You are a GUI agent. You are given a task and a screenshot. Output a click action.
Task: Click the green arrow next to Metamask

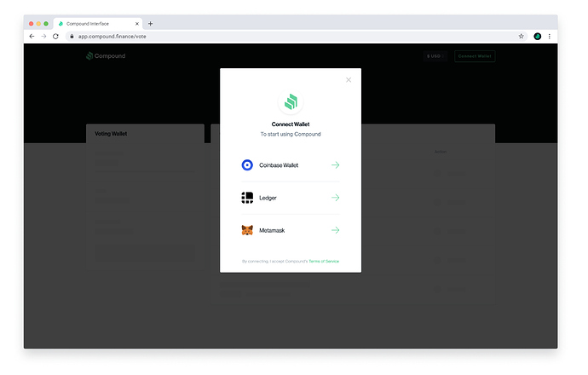(335, 230)
